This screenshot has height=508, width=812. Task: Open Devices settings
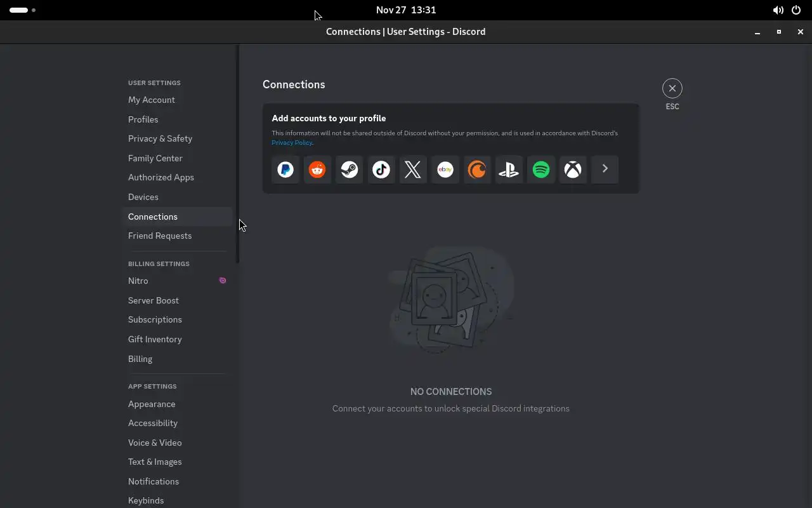pyautogui.click(x=177, y=197)
